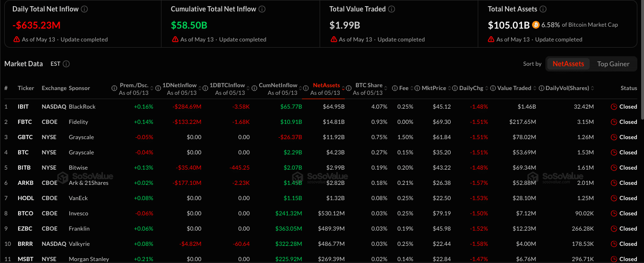Viewport: 644px width, 263px height.
Task: Toggle sort arrows on CumNetInflow column
Action: coord(301,88)
